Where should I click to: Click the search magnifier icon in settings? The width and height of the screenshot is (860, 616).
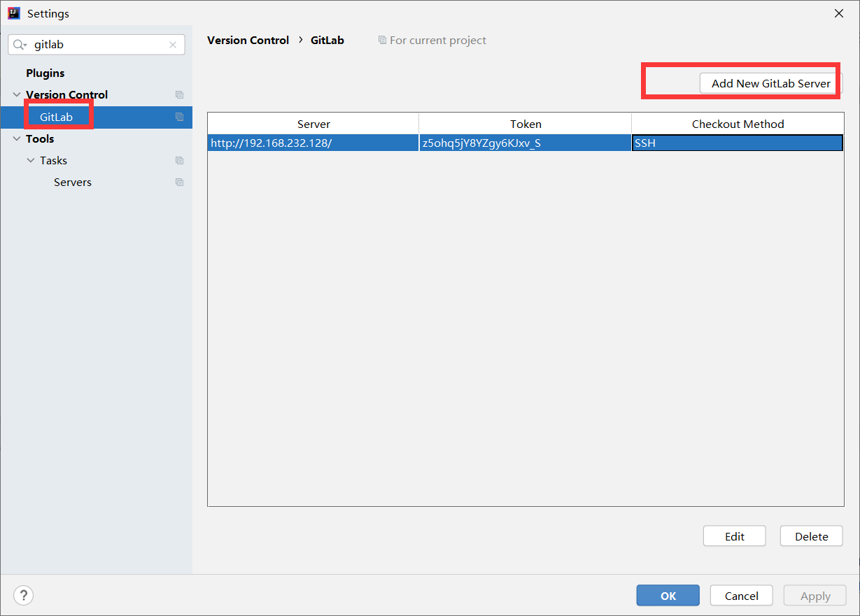(x=20, y=45)
